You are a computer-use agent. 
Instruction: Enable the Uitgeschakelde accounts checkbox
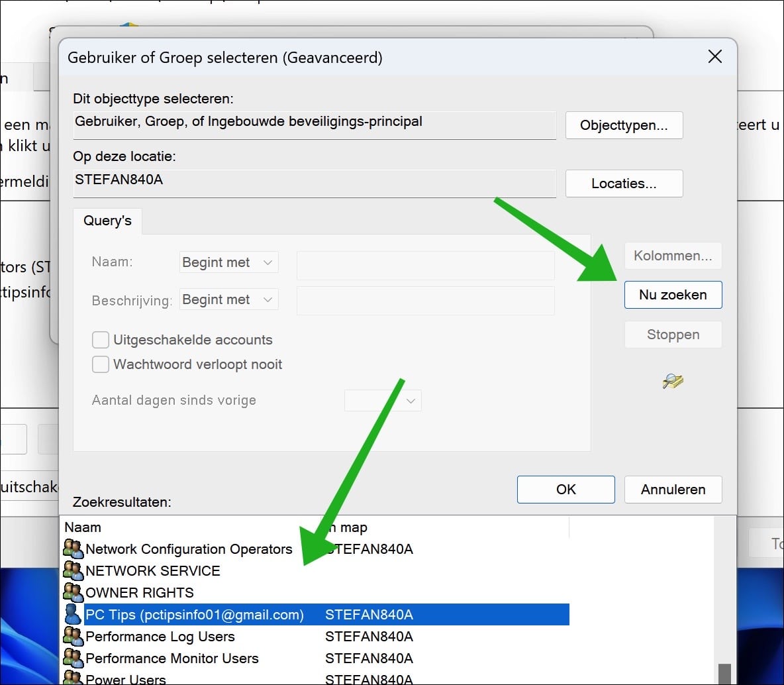pos(101,340)
